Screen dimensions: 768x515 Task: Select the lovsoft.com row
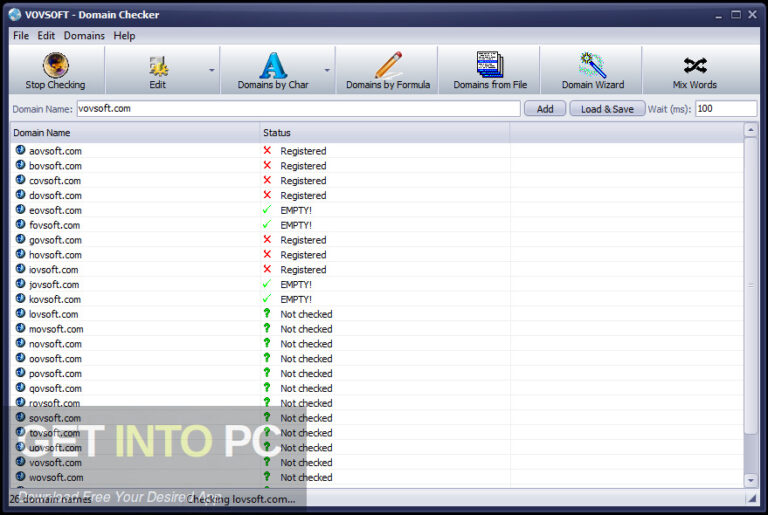pyautogui.click(x=376, y=314)
